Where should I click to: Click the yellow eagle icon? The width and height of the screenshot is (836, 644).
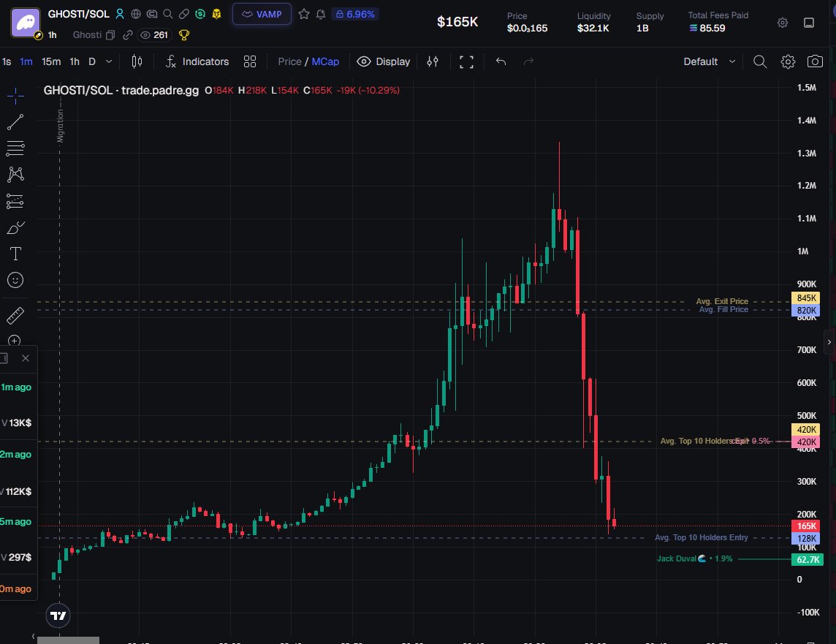[x=216, y=14]
